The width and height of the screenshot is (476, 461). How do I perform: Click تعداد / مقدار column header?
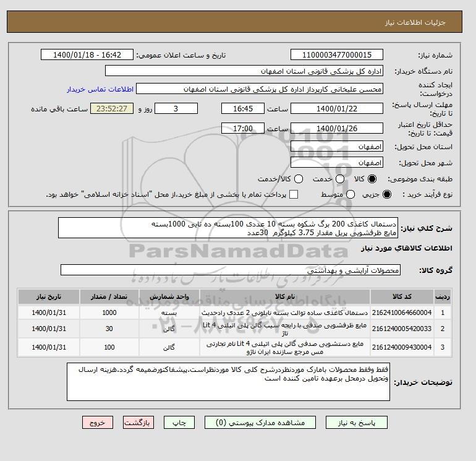[109, 296]
